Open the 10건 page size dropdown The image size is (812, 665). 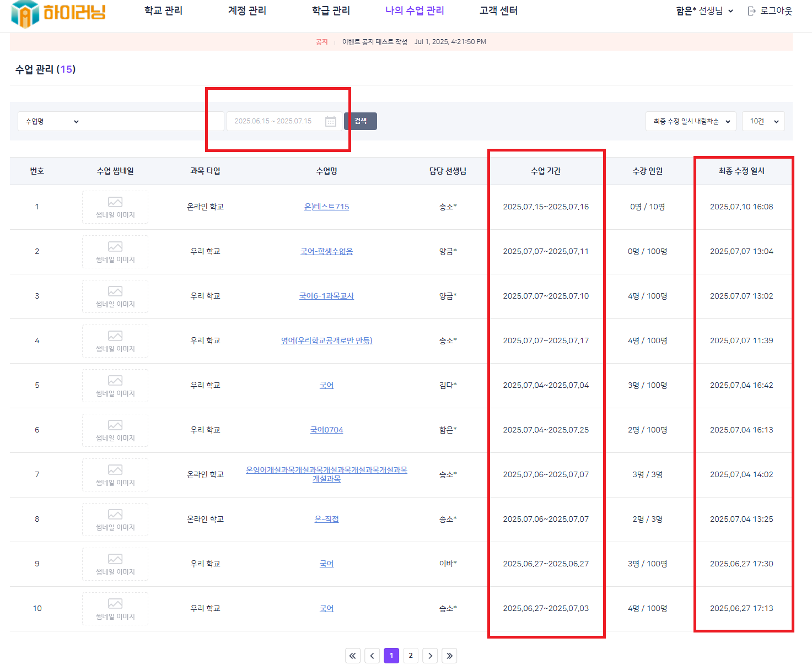tap(763, 121)
